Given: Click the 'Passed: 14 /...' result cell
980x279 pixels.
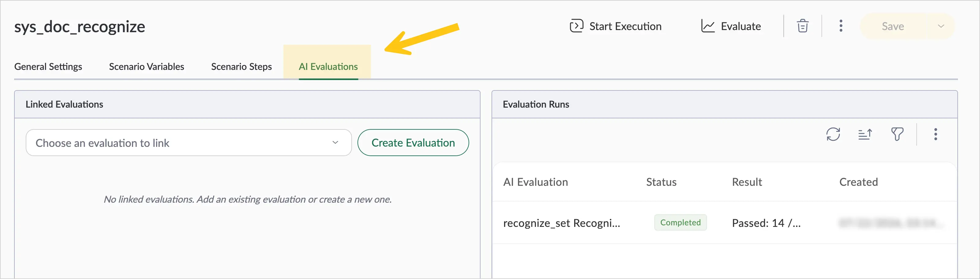Looking at the screenshot, I should 766,223.
